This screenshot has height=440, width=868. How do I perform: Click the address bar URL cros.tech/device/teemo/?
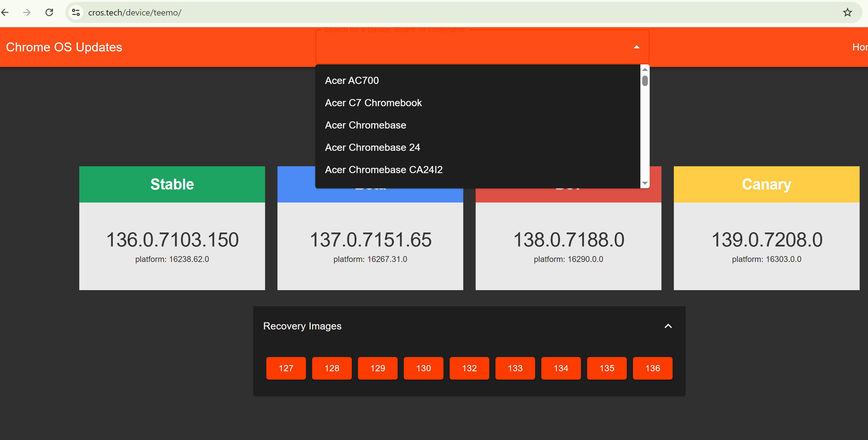point(135,12)
